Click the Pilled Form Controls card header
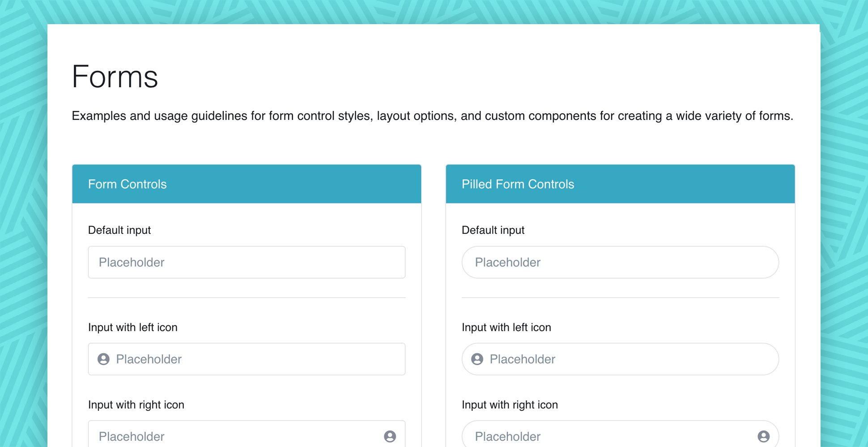This screenshot has height=447, width=868. point(620,184)
